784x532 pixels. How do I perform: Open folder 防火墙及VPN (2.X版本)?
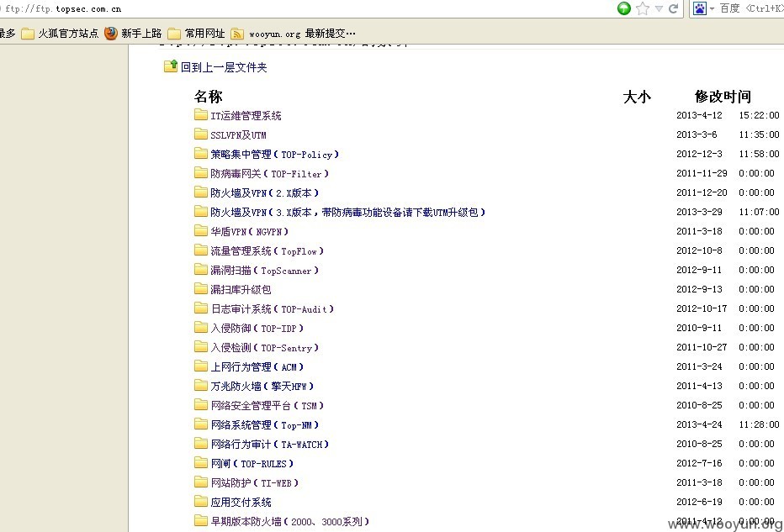tap(264, 193)
